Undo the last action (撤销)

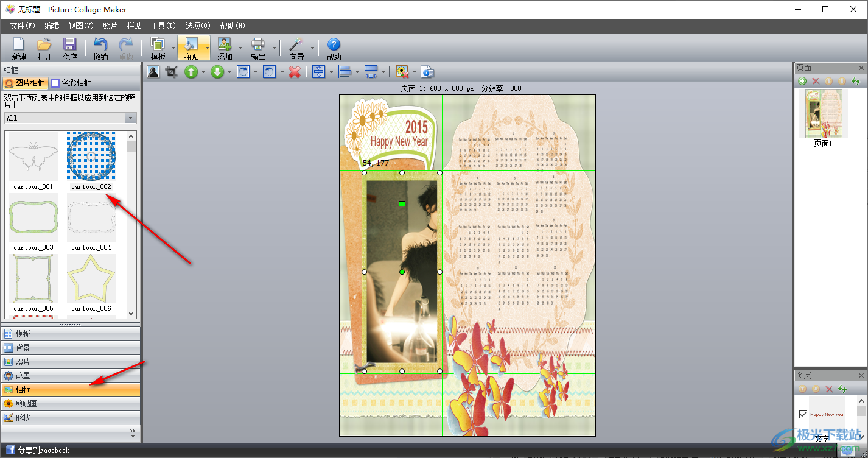(x=100, y=44)
